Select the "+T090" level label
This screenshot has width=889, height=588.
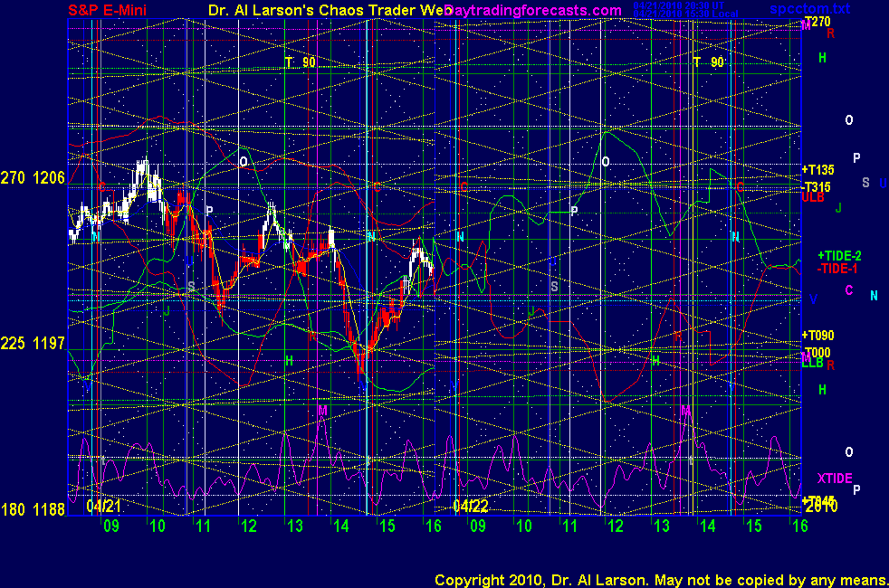[x=817, y=336]
